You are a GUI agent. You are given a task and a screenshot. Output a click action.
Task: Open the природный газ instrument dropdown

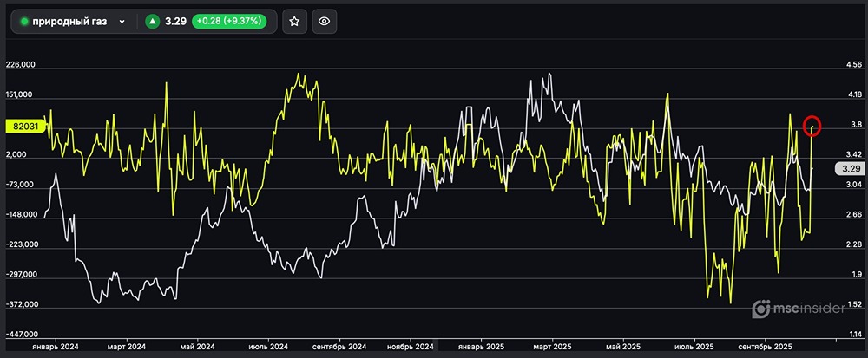pos(73,22)
